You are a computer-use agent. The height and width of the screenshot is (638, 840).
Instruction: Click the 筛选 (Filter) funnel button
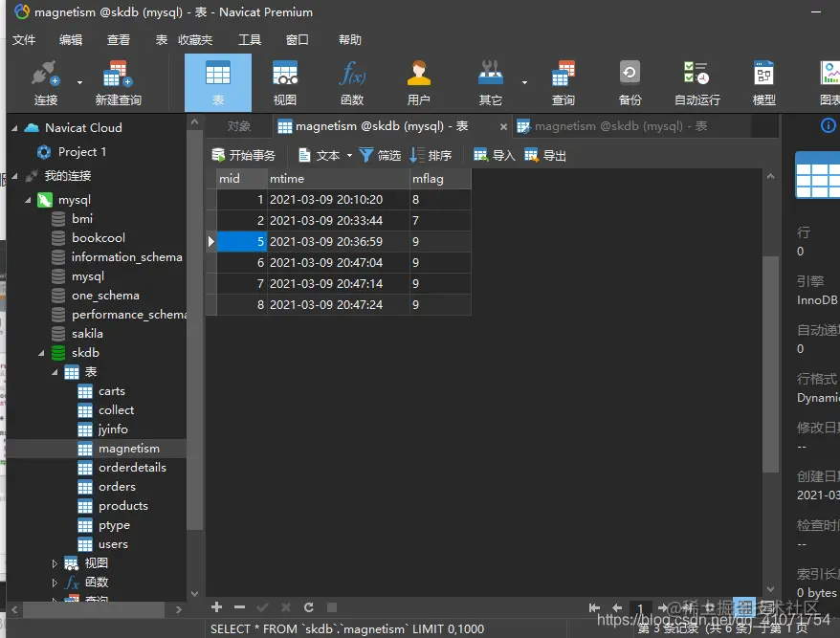pyautogui.click(x=380, y=155)
